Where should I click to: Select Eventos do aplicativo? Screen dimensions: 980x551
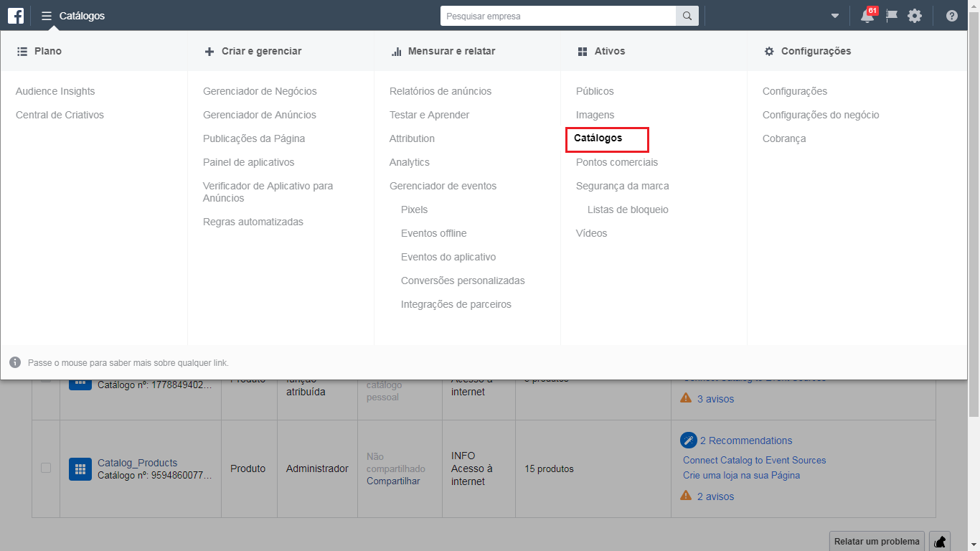pyautogui.click(x=448, y=257)
